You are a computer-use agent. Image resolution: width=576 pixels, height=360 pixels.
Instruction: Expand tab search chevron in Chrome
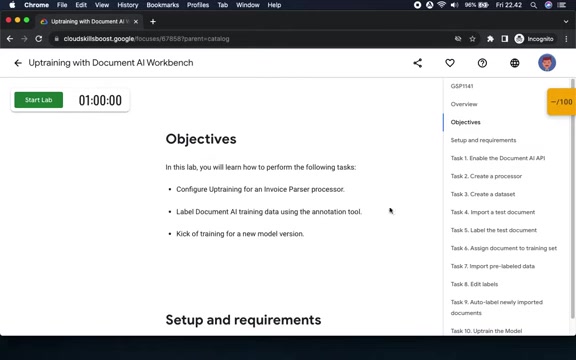pos(566,22)
